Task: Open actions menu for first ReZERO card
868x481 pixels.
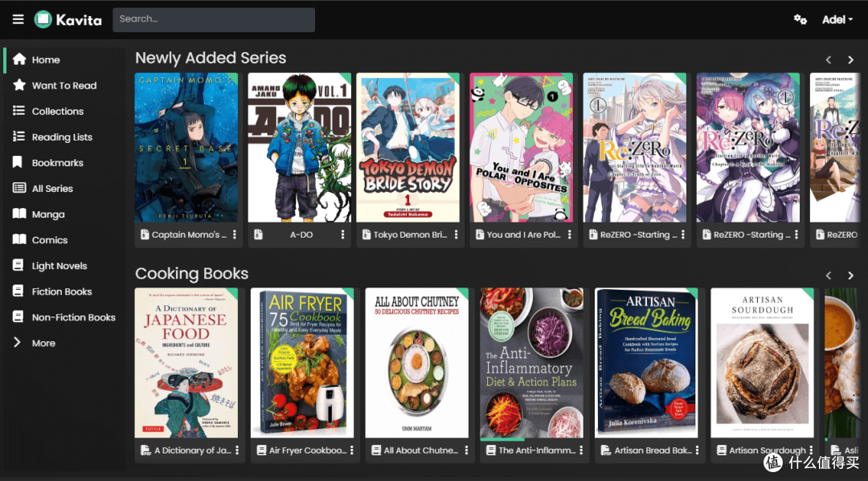Action: [683, 234]
